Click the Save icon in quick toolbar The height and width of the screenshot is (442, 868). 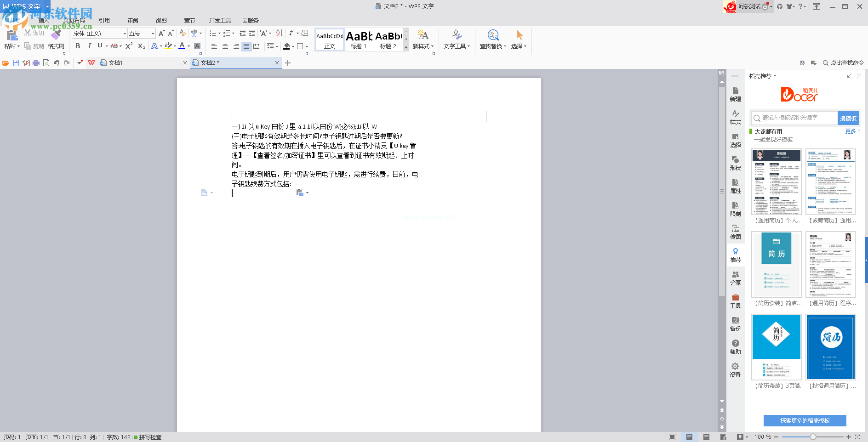[16, 63]
